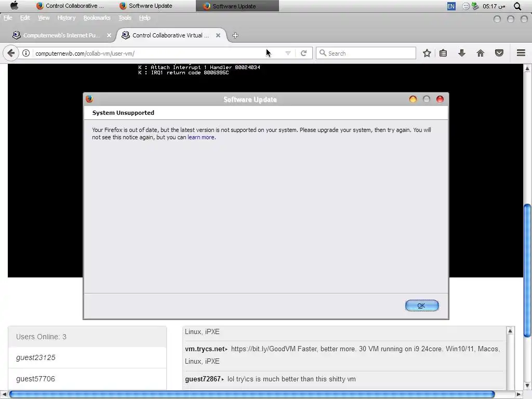This screenshot has height=399, width=532.
Task: Open the Downloads arrow icon
Action: (x=462, y=53)
